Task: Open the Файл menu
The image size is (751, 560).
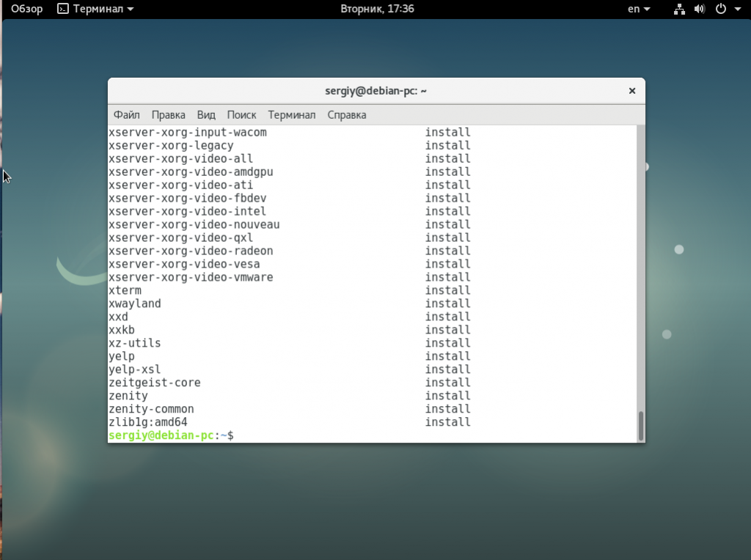Action: click(127, 115)
